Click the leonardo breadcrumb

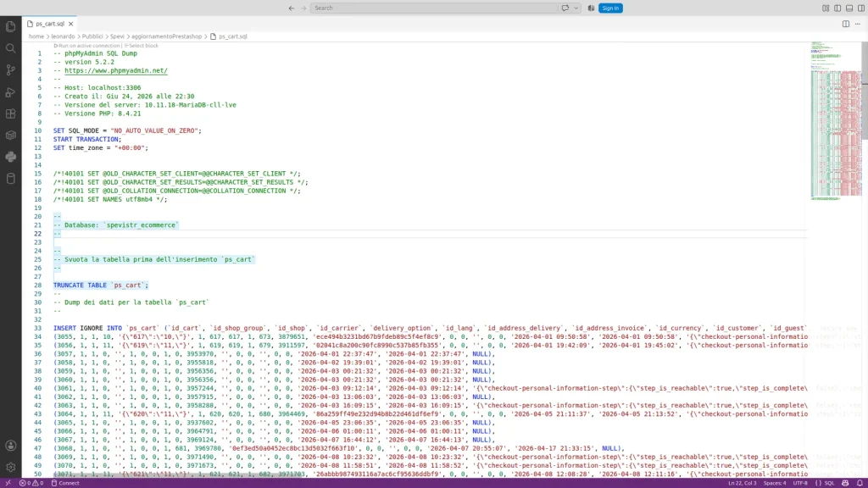[x=63, y=36]
